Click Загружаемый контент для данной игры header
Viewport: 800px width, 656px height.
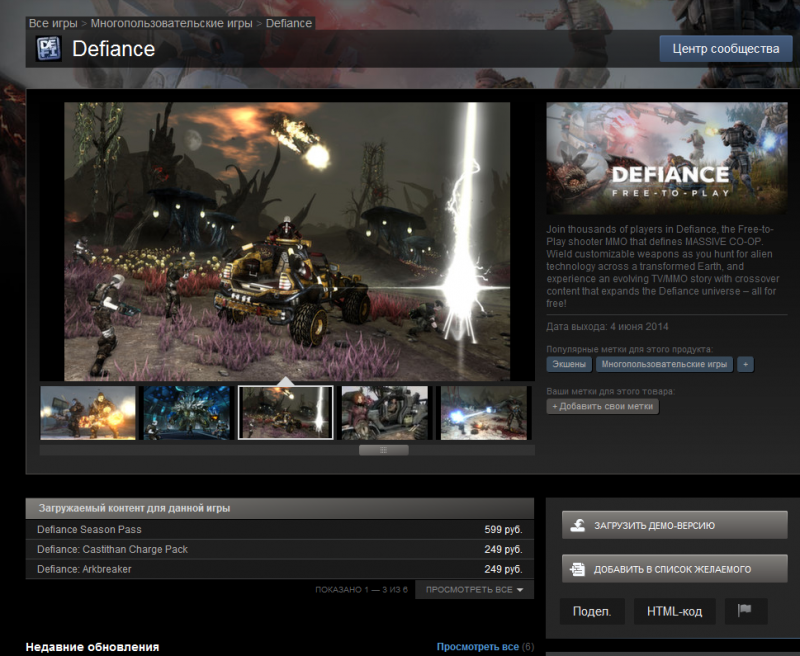pyautogui.click(x=280, y=509)
